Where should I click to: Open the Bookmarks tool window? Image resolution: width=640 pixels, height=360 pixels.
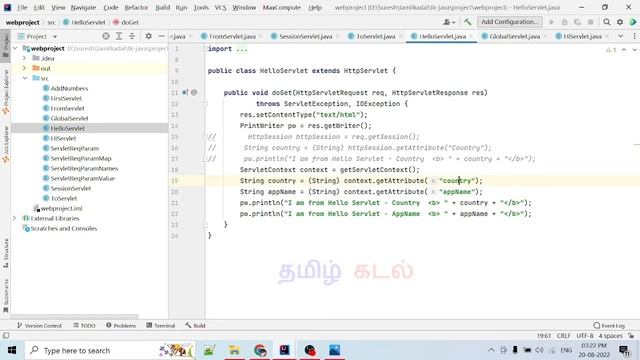(6, 296)
